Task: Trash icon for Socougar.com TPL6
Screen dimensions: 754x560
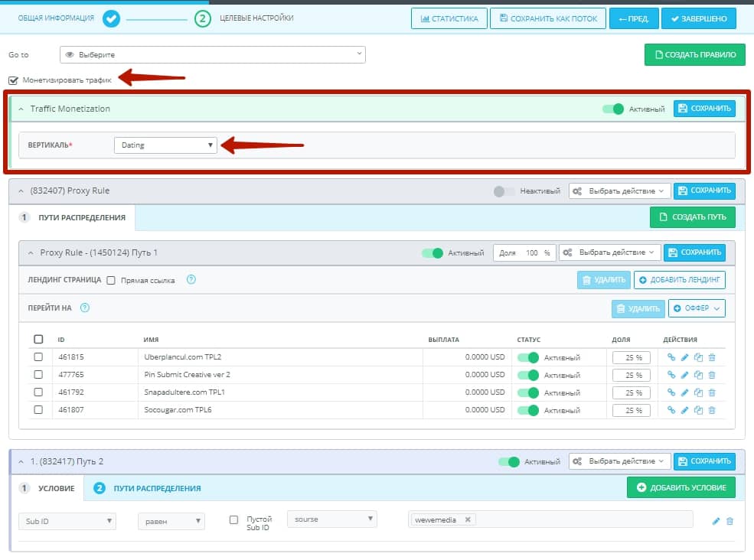Action: (712, 410)
